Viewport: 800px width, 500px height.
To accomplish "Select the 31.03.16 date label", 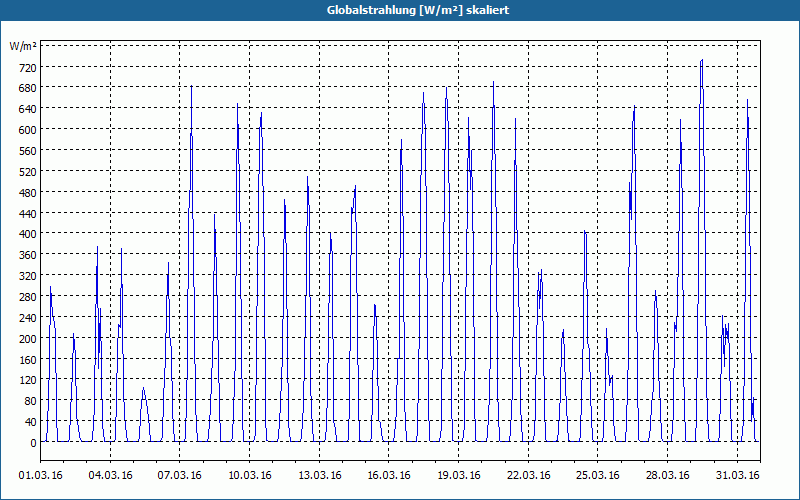I will (737, 475).
